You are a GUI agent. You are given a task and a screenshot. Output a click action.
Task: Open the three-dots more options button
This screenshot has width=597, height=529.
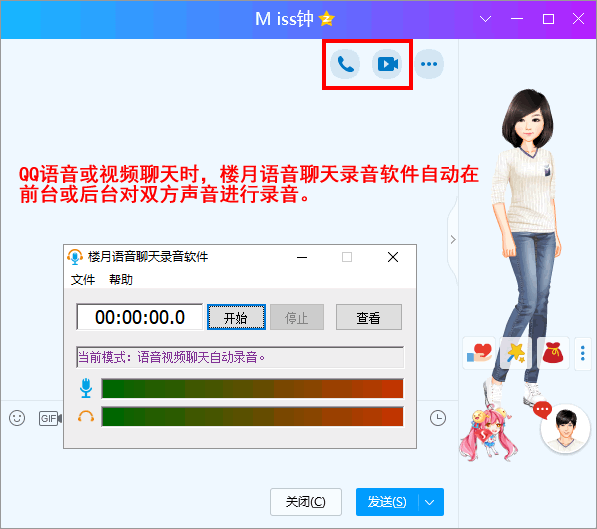(429, 64)
